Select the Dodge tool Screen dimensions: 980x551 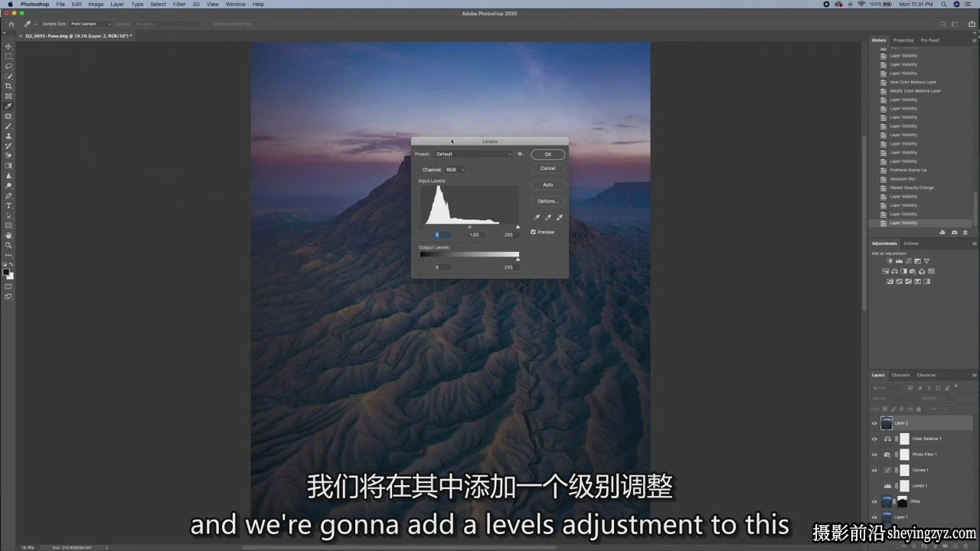(8, 186)
